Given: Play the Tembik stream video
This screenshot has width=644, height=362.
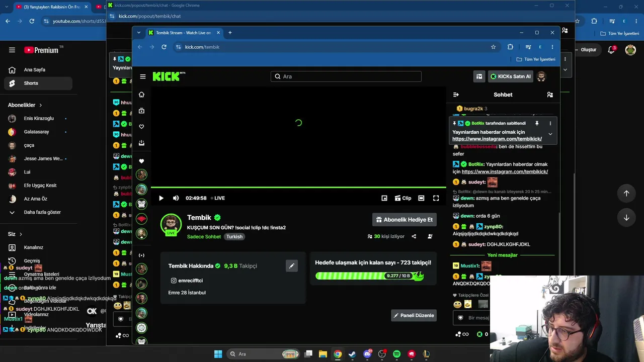Looking at the screenshot, I should click(x=161, y=198).
